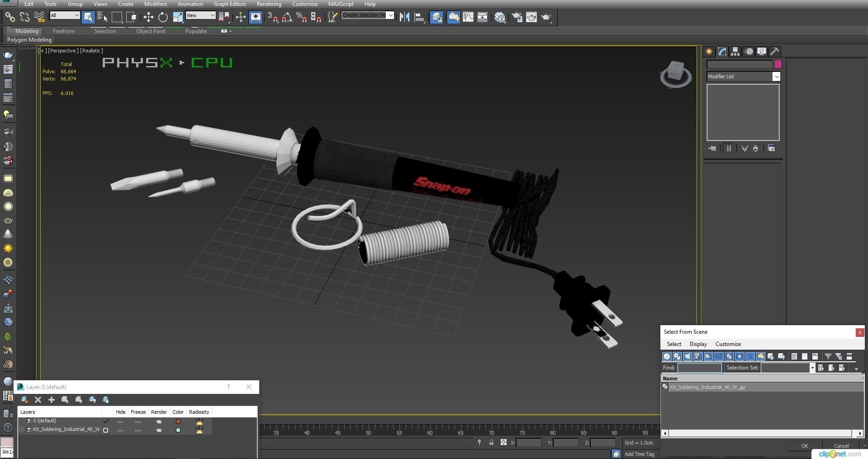Click the Add Time Tag label
Viewport: 868px width, 459px height.
point(639,454)
